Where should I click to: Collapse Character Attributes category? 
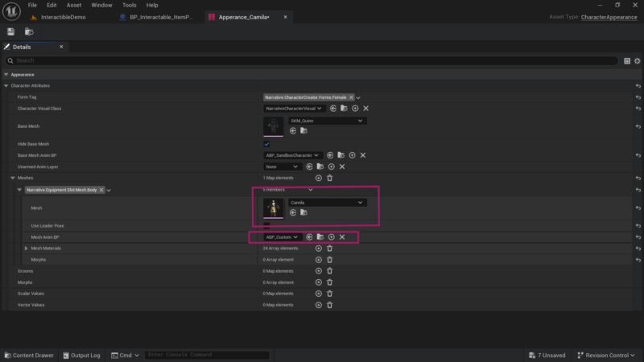(x=6, y=86)
